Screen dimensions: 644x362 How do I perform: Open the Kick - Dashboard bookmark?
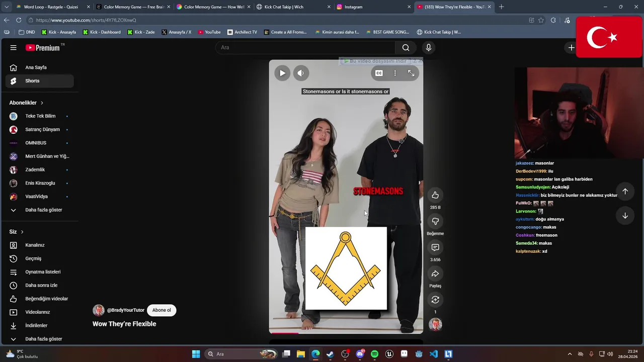(102, 32)
